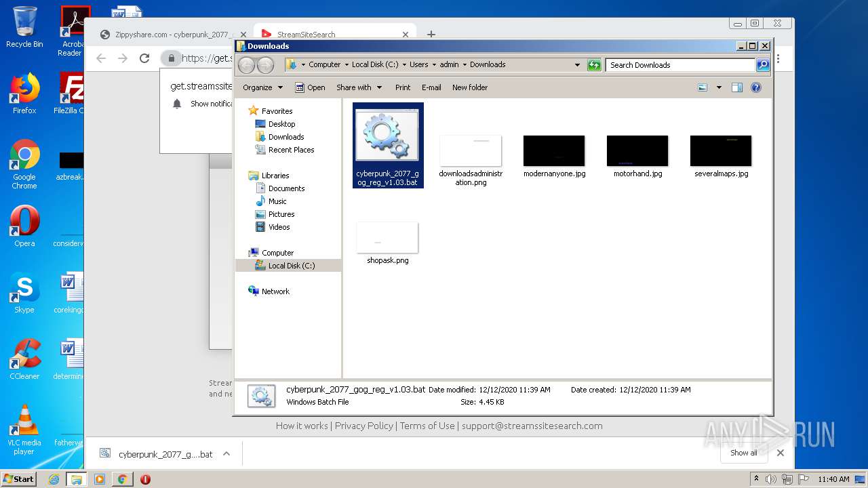This screenshot has height=488, width=868.
Task: Open the Privacy Policy link
Action: coord(363,426)
